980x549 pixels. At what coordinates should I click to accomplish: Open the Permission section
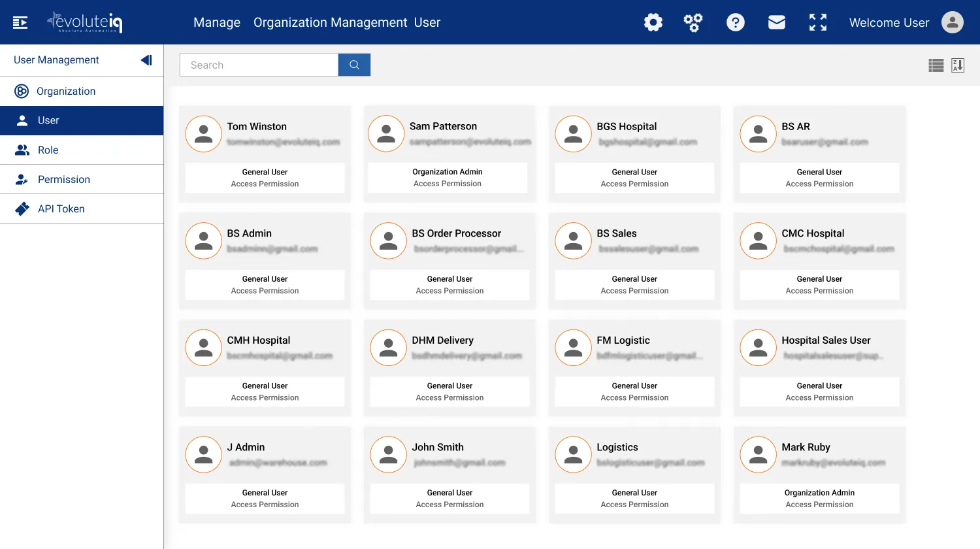[64, 179]
